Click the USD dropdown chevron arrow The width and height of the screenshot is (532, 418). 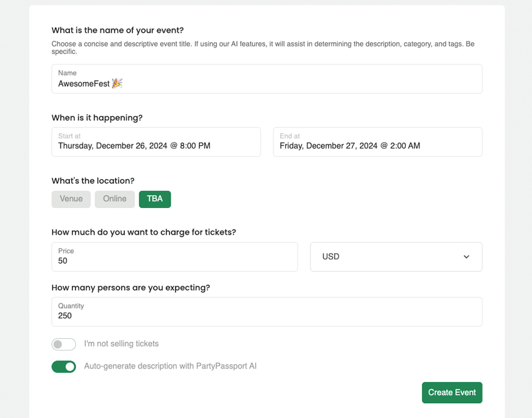(466, 257)
